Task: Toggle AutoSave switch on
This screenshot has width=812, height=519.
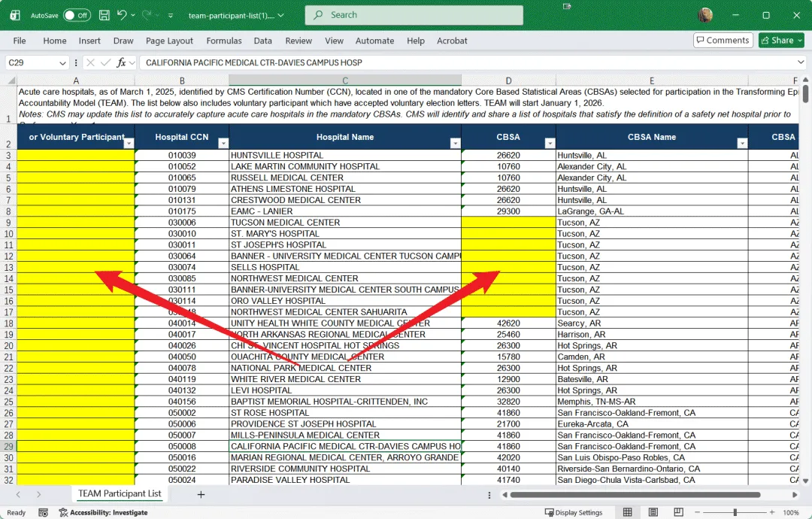Action: 77,15
